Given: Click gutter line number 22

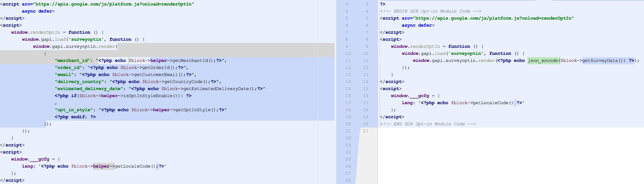Looking at the screenshot, I should point(348,138).
